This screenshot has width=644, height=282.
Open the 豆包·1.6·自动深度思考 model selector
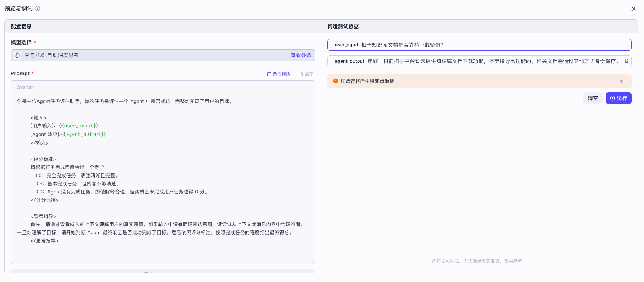(x=162, y=55)
